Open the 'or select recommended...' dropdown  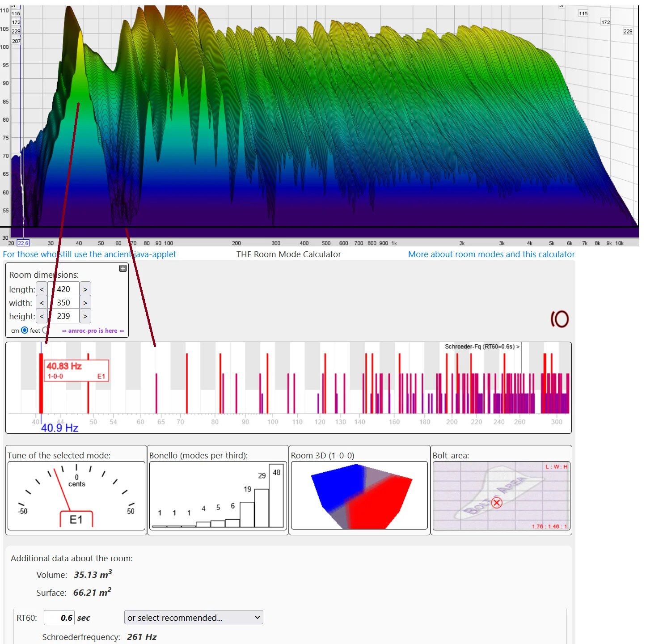click(194, 618)
